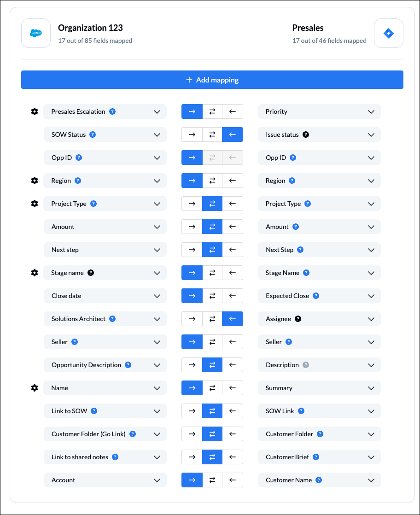Expand the Solutions Architect field dropdown
This screenshot has width=420, height=515.
coord(157,319)
